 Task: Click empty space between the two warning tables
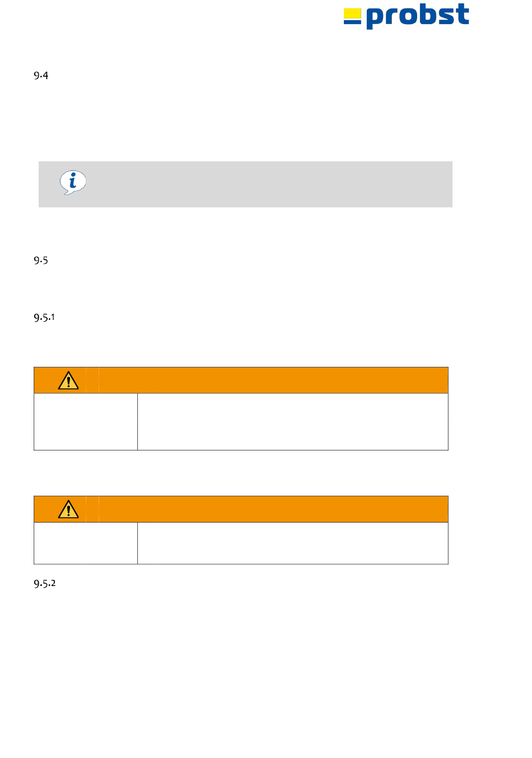241,473
